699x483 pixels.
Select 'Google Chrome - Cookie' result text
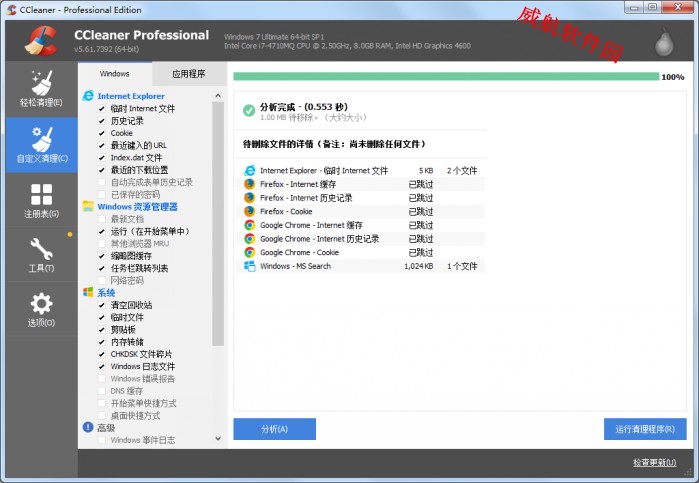pos(300,252)
